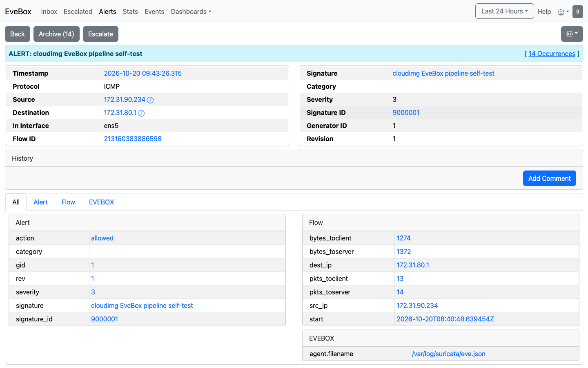Go to the Inbox page
The height and width of the screenshot is (368, 588).
(49, 11)
